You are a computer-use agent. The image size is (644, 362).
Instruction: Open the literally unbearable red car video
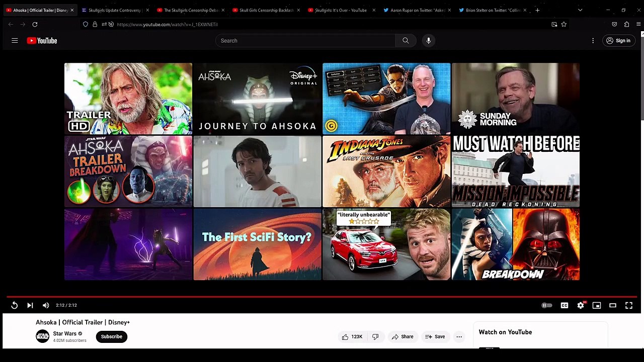(386, 244)
